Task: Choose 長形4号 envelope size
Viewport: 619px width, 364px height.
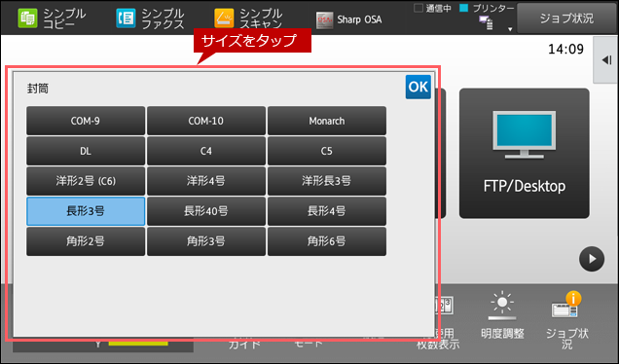Action: click(327, 211)
